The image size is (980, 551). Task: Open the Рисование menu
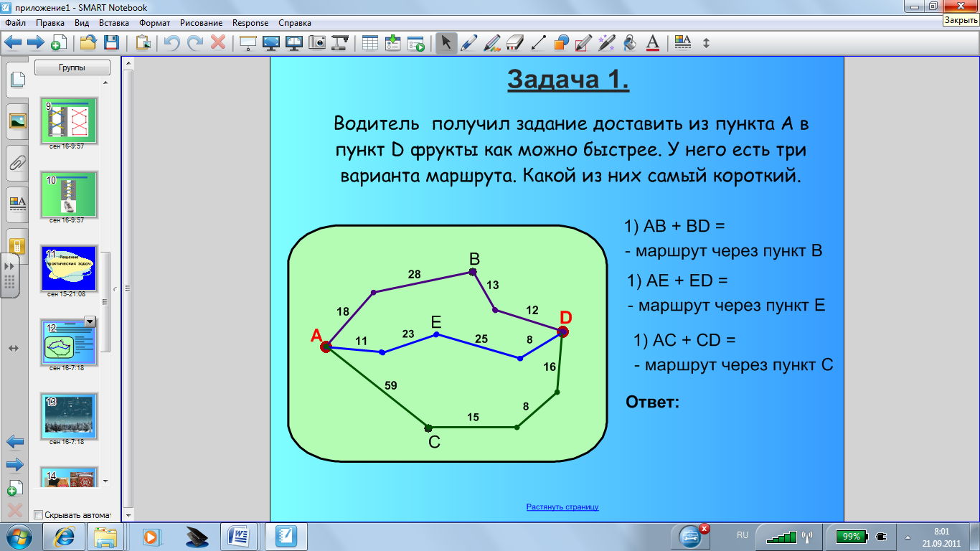(x=202, y=23)
